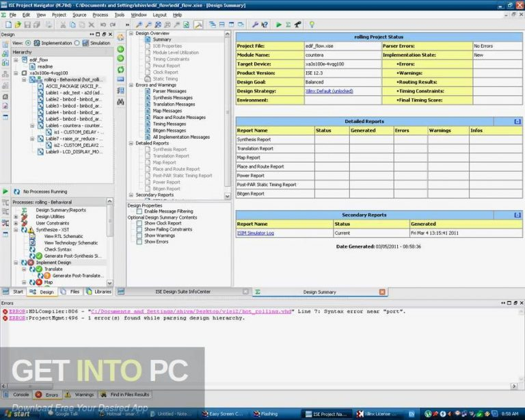Collapse the rolling - Behavioral node

point(24,80)
